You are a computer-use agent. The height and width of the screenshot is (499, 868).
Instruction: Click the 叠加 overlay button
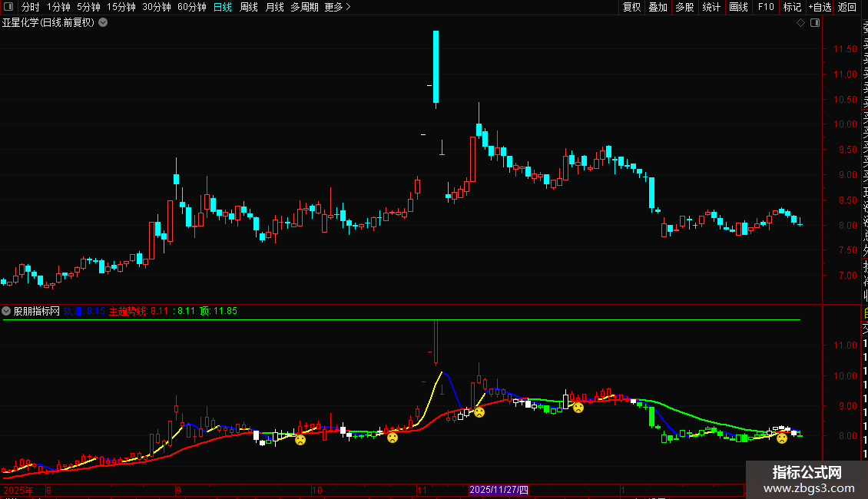(x=658, y=7)
